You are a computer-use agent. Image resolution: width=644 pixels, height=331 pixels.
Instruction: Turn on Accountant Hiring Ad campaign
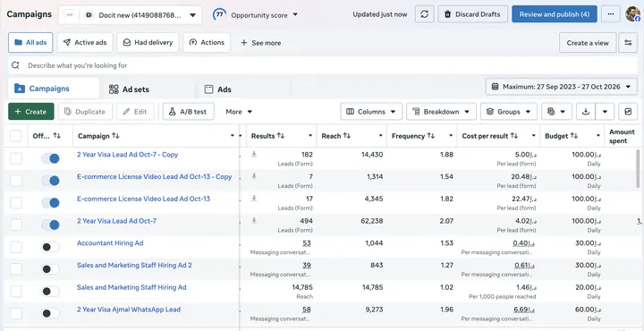coord(50,247)
